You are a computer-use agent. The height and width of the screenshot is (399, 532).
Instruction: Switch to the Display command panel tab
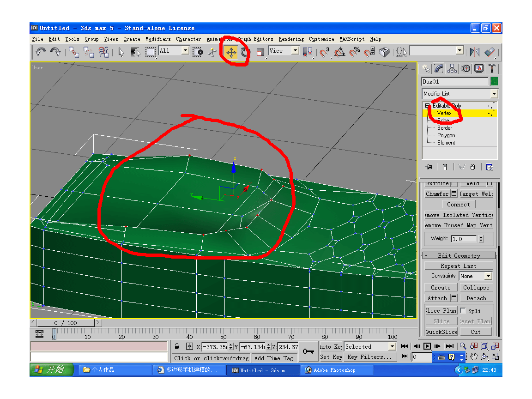coord(479,68)
